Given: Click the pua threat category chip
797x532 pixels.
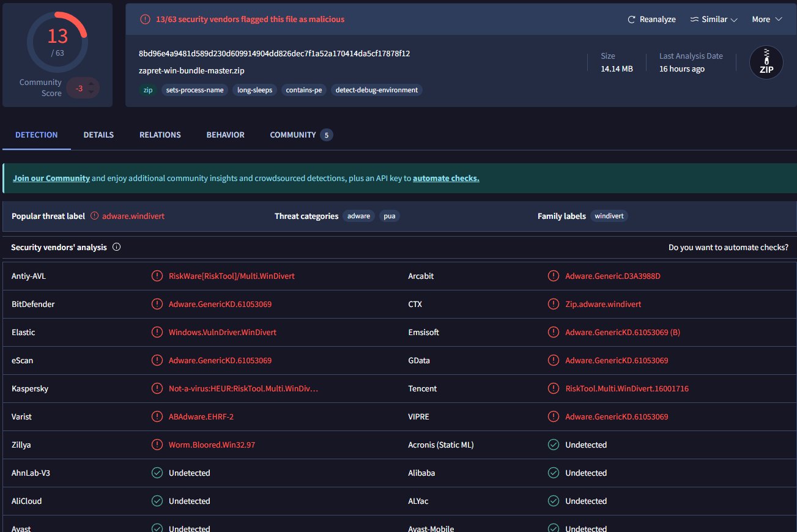Looking at the screenshot, I should [390, 216].
